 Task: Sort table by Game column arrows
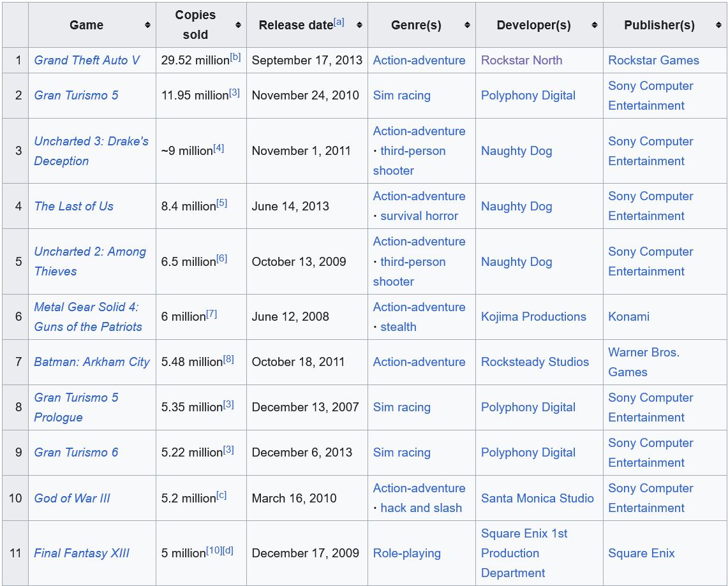coord(147,25)
